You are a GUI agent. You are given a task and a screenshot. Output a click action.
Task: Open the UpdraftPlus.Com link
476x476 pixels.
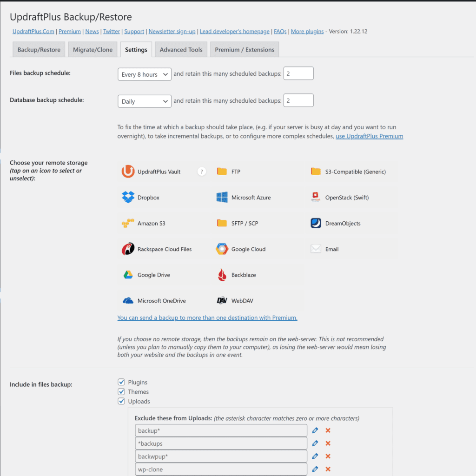click(x=33, y=31)
